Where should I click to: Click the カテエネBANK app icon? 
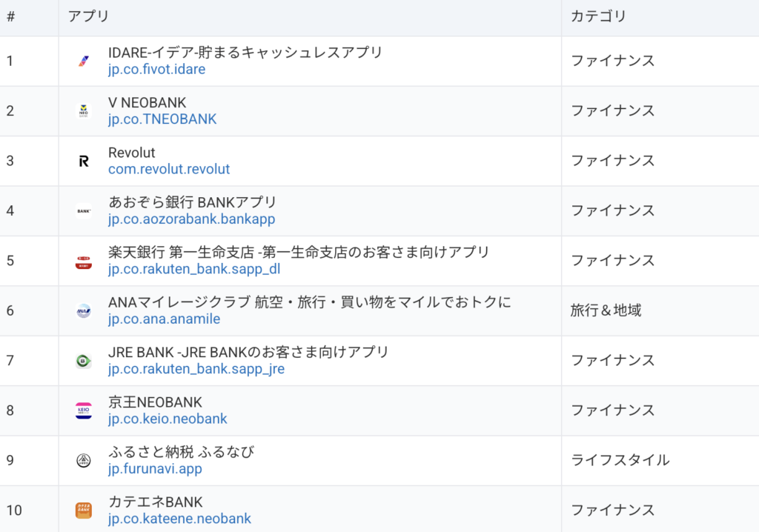pyautogui.click(x=84, y=511)
